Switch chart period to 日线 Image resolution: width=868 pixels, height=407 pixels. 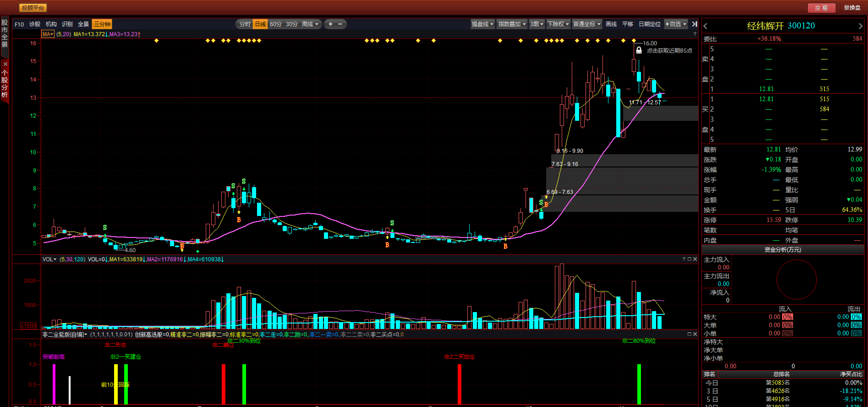tap(260, 24)
